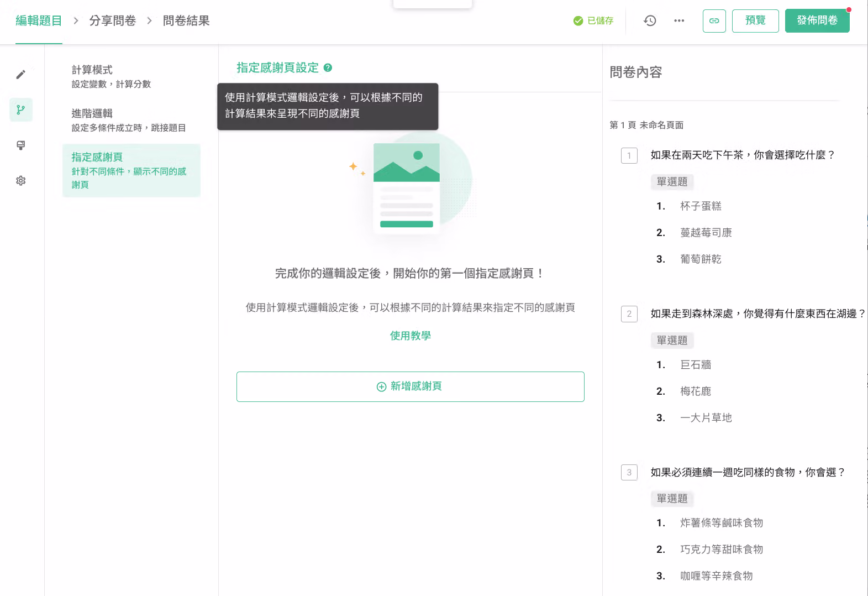The width and height of the screenshot is (868, 596).
Task: Click question number 1 badge
Action: coord(629,155)
